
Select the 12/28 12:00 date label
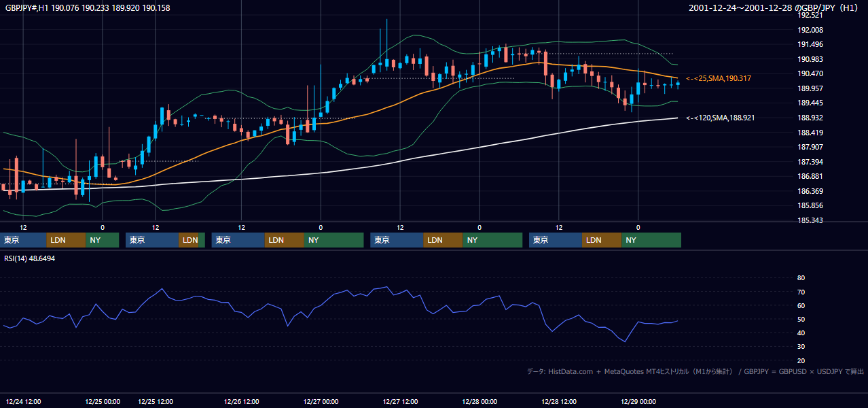[x=559, y=402]
